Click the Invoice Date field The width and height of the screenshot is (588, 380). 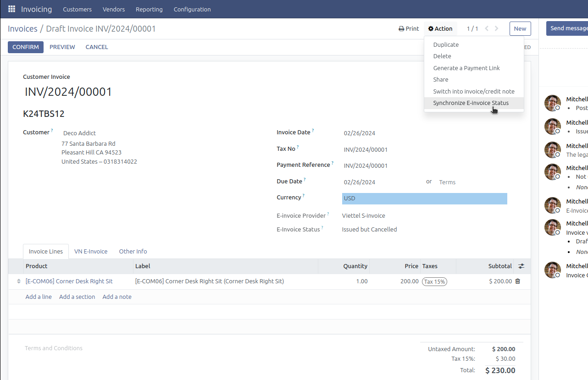pos(360,133)
